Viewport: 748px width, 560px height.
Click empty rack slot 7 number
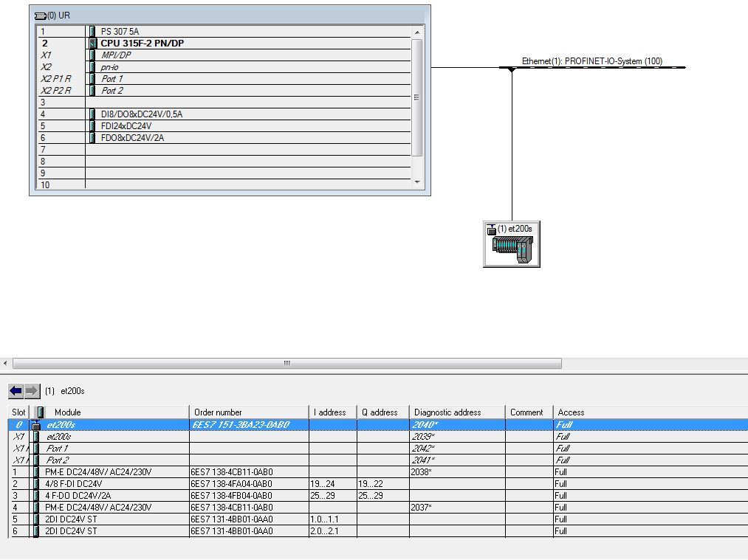coord(43,150)
